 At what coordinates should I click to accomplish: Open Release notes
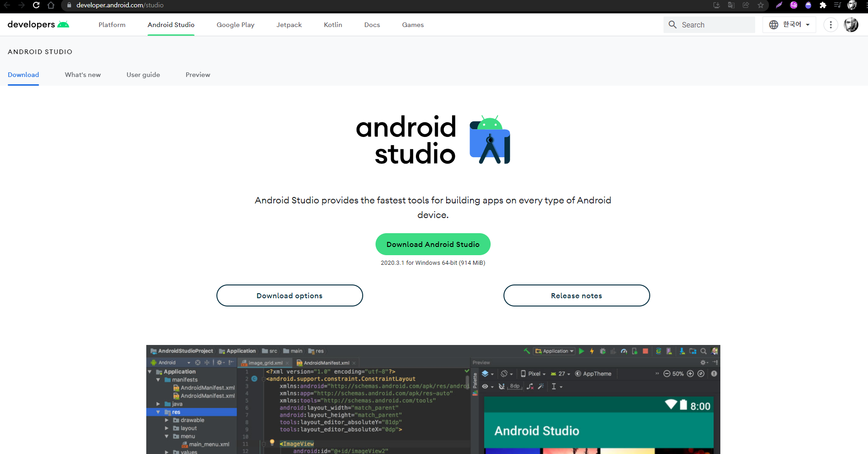point(577,295)
